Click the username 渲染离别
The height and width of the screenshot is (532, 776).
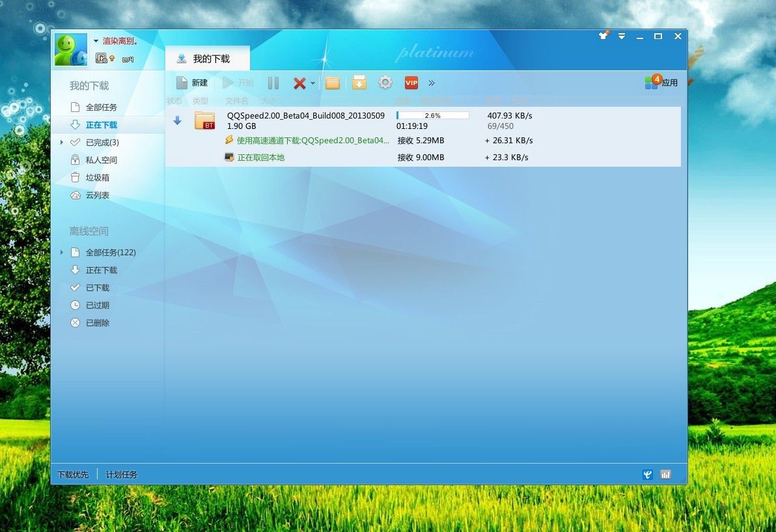pos(119,41)
